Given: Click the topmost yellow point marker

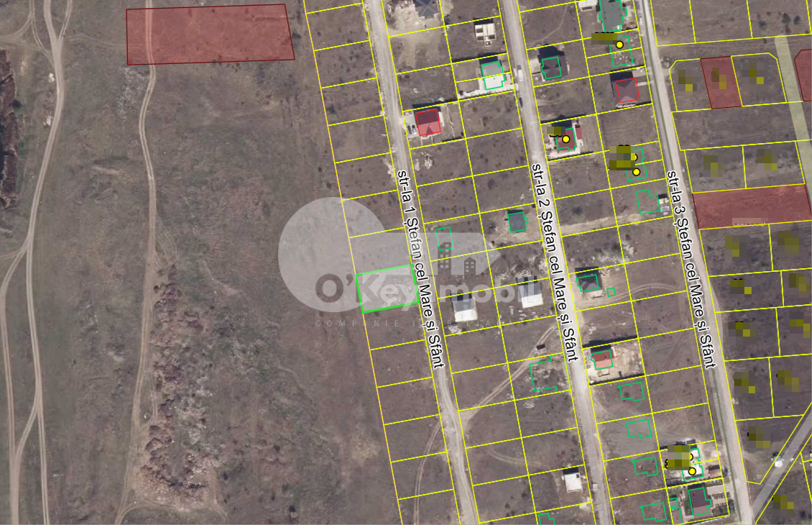Looking at the screenshot, I should [619, 45].
